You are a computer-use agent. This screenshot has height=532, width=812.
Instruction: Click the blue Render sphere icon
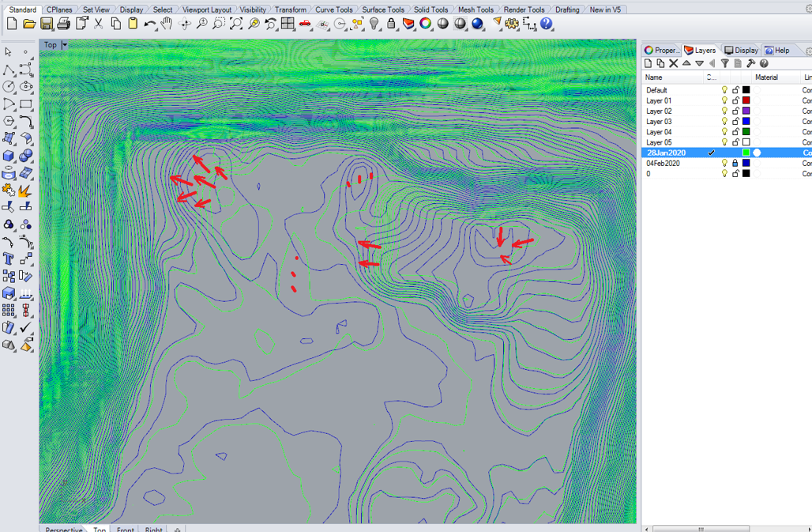click(x=477, y=24)
